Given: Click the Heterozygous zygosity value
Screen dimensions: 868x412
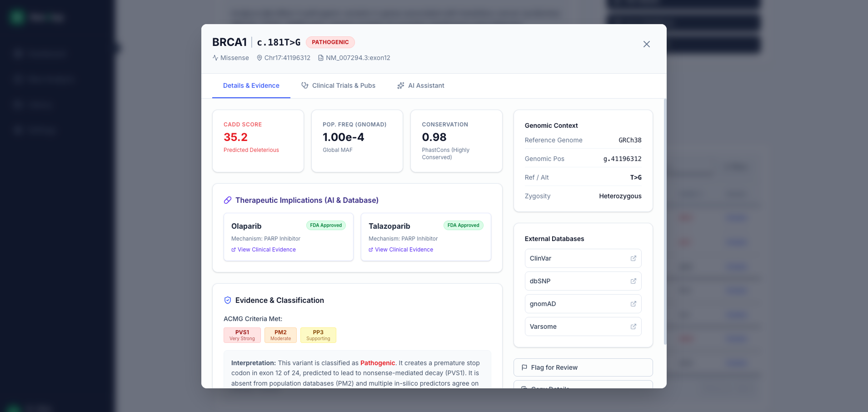Looking at the screenshot, I should 620,196.
